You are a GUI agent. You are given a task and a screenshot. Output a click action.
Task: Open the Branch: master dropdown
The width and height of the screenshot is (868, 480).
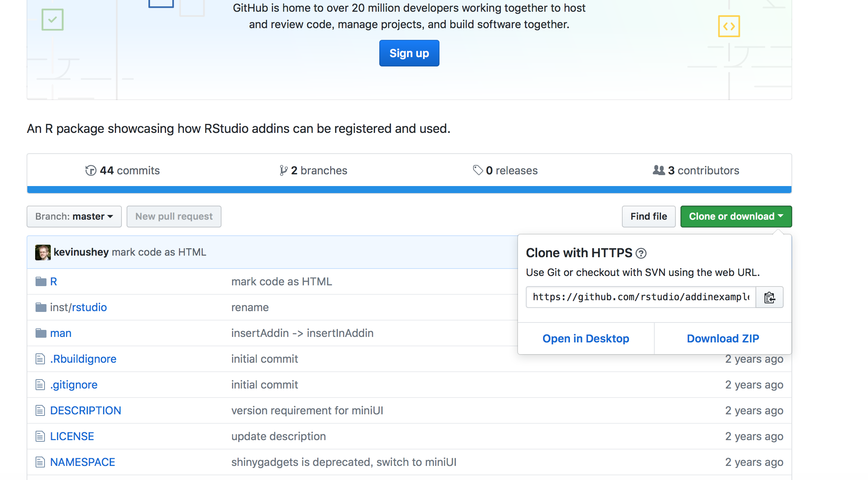[74, 217]
